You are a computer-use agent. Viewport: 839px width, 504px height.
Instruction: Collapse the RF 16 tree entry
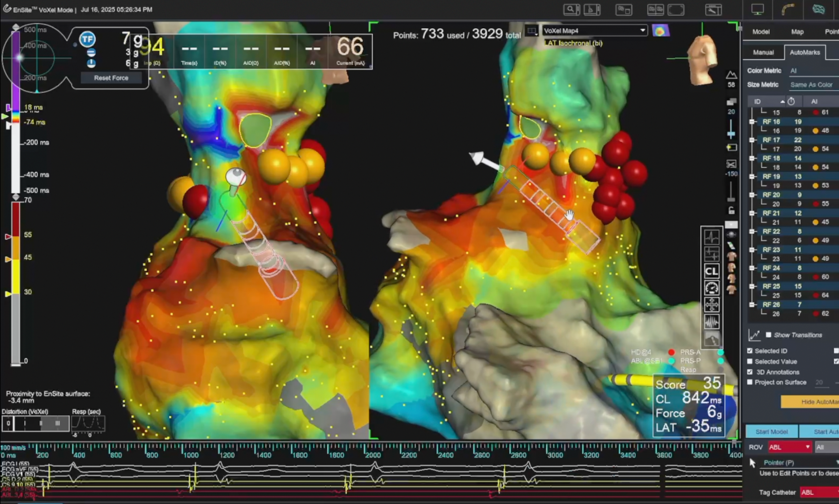[752, 122]
